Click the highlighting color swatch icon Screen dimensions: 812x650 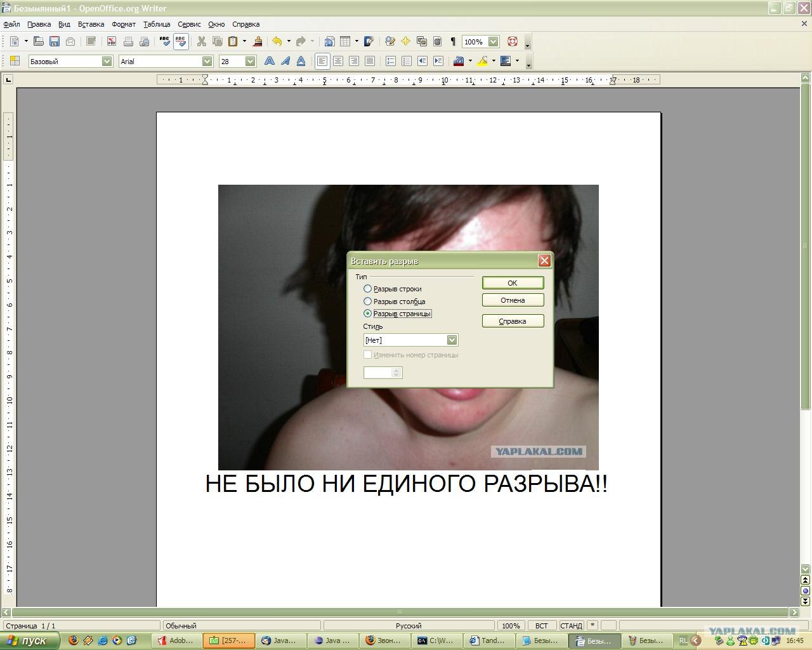[x=483, y=61]
